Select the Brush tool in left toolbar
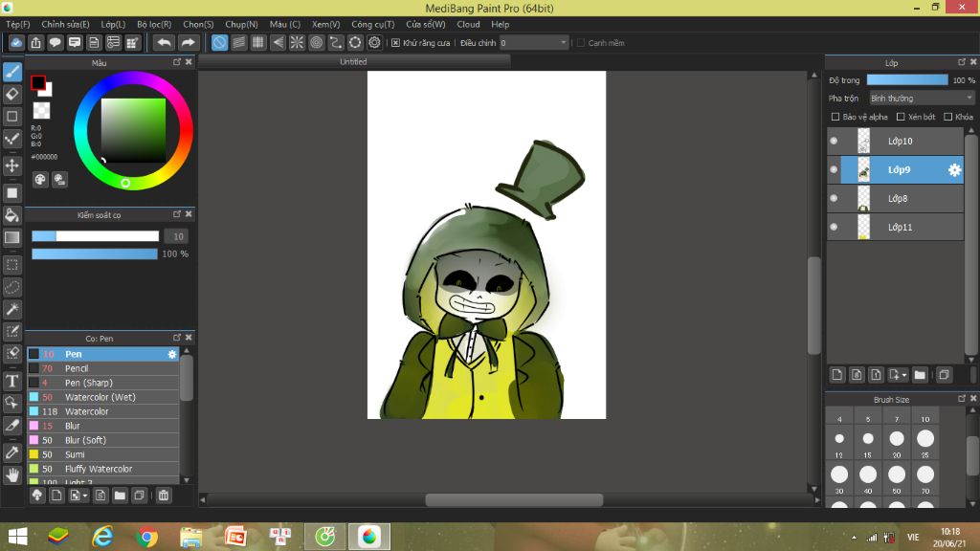 [x=11, y=72]
